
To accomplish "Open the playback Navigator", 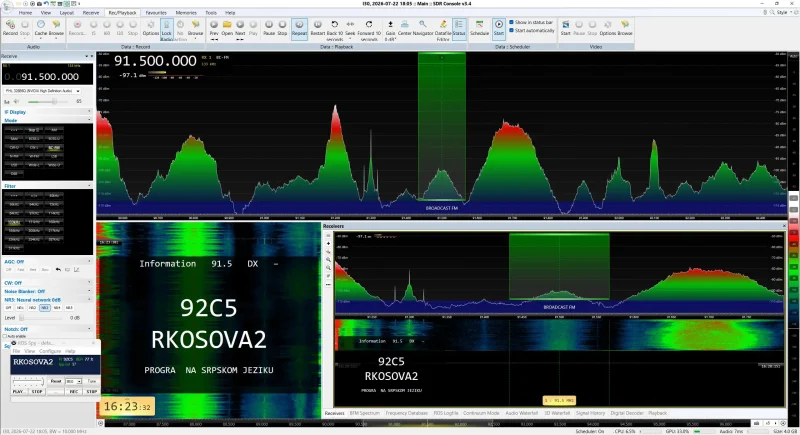I will 423,28.
